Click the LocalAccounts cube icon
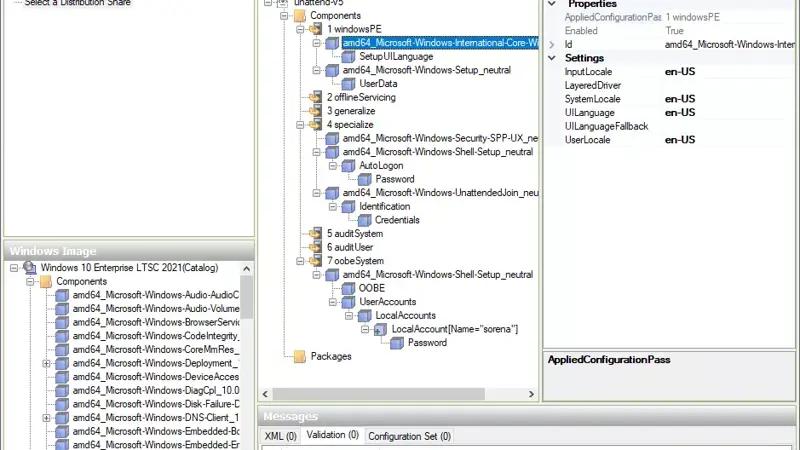This screenshot has height=450, width=800. click(365, 316)
